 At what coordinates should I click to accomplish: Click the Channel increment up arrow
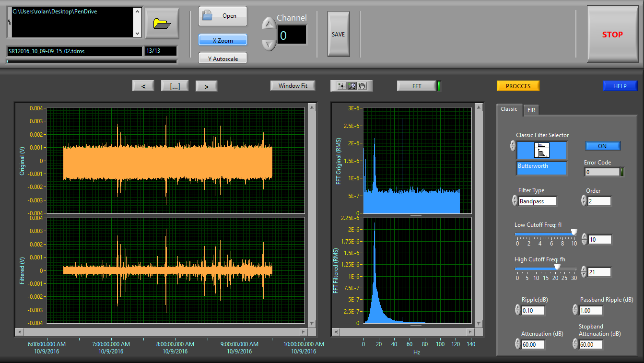[269, 23]
